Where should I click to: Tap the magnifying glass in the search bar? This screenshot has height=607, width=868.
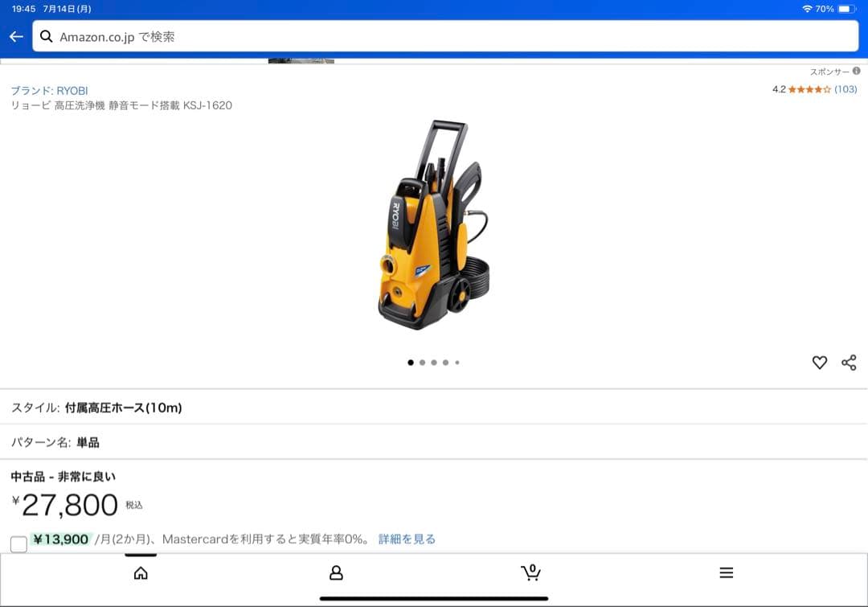coord(47,35)
